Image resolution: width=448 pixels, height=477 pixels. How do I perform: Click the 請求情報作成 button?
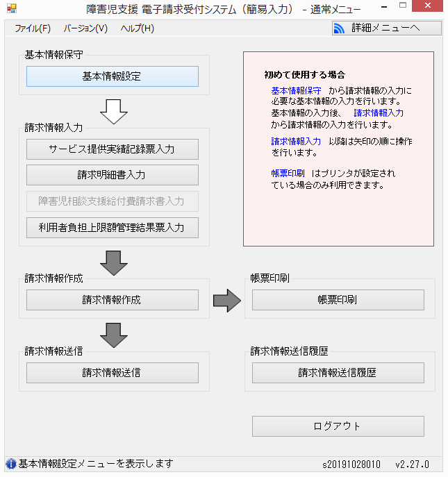113,300
